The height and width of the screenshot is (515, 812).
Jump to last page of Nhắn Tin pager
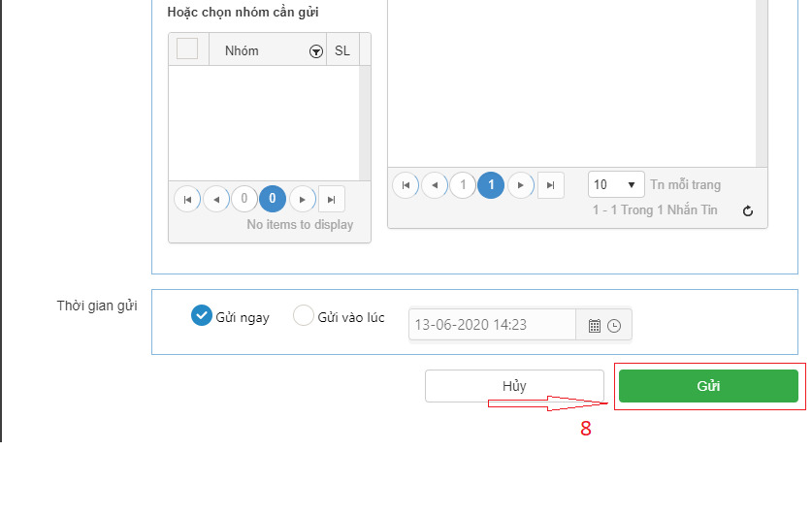tap(550, 185)
